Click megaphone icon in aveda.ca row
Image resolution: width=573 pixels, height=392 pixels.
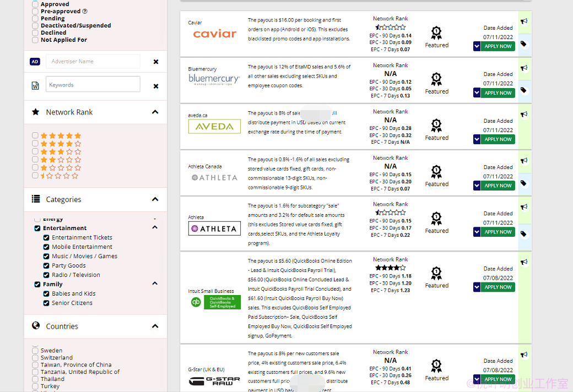point(524,115)
